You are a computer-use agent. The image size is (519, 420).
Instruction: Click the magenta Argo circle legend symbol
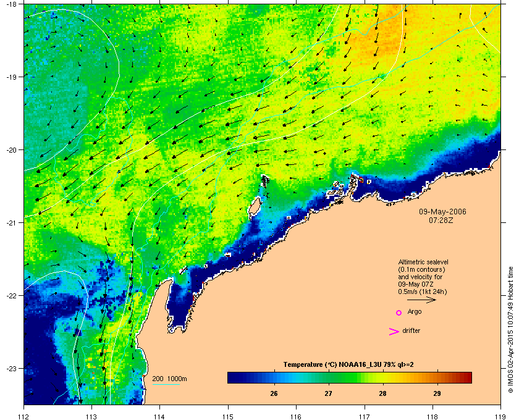[x=399, y=313]
